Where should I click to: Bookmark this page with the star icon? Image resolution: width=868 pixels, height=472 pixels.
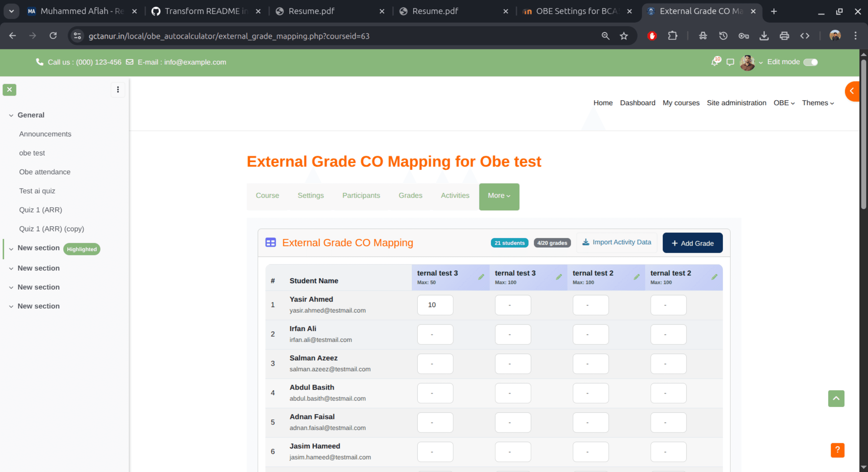624,36
